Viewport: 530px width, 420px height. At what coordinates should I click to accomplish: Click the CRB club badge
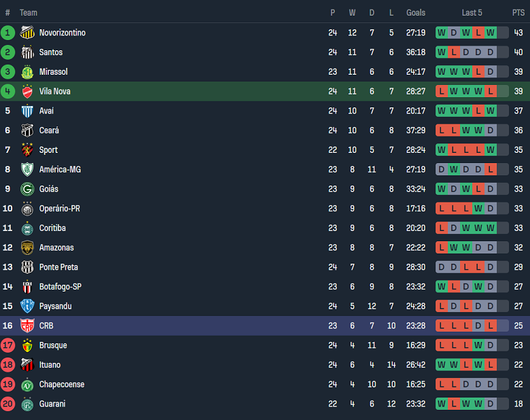[27, 326]
